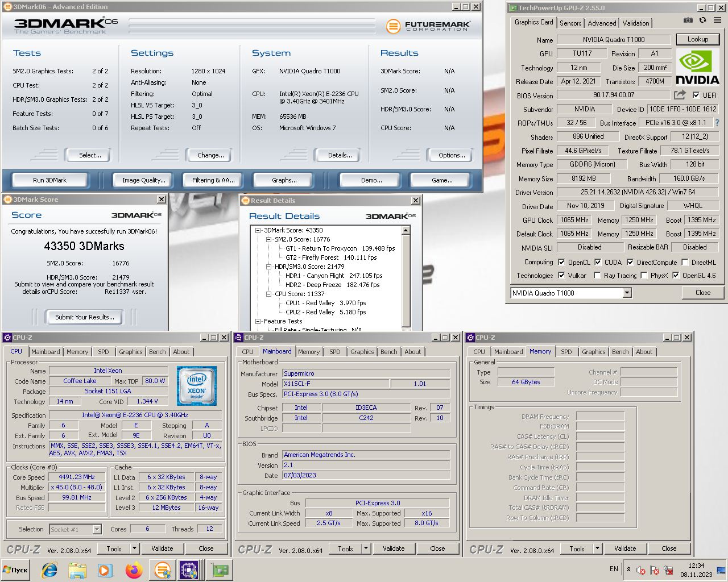The width and height of the screenshot is (728, 582).
Task: Switch to GPU-Z Sensors tab
Action: (570, 23)
